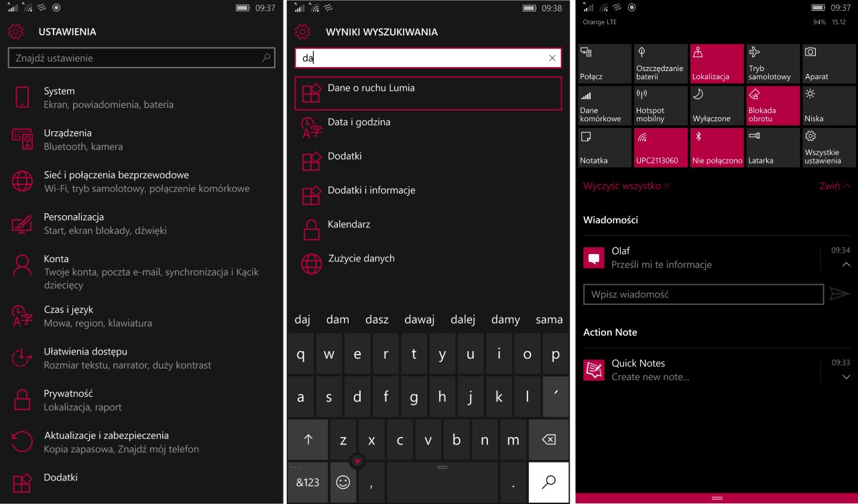Tap the keyboard search magnifier key
Image resolution: width=858 pixels, height=504 pixels.
(548, 482)
